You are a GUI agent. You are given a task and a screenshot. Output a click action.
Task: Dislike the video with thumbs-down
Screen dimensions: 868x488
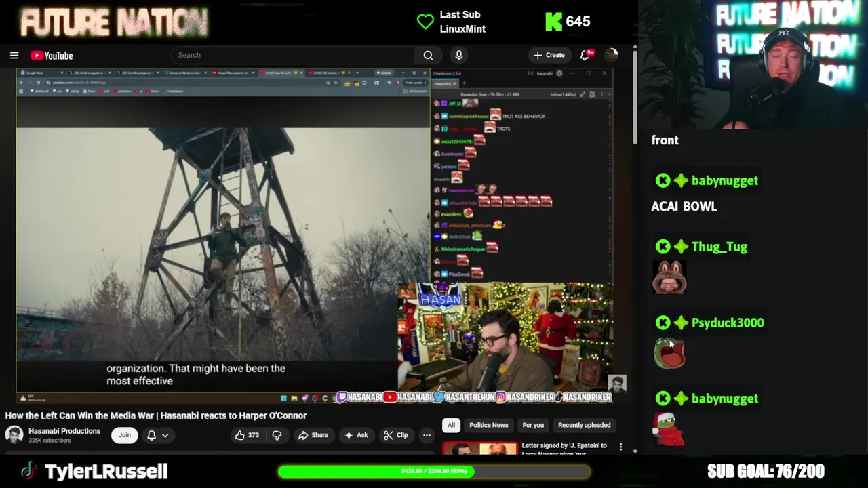pyautogui.click(x=277, y=435)
